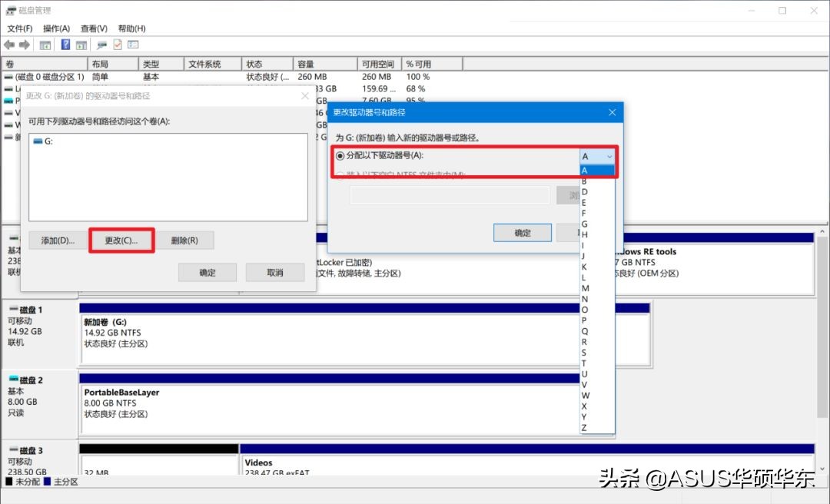The image size is (830, 504).
Task: Click the back navigation arrow in the toolbar
Action: (x=8, y=44)
